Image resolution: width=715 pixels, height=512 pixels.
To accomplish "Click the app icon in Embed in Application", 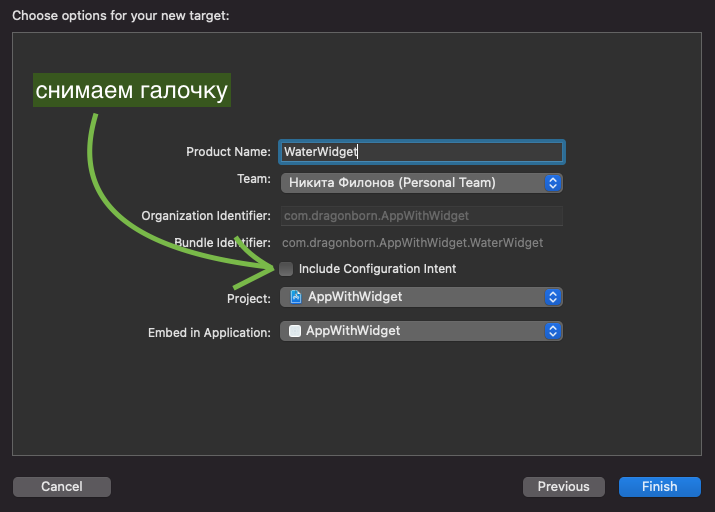I will pyautogui.click(x=295, y=331).
